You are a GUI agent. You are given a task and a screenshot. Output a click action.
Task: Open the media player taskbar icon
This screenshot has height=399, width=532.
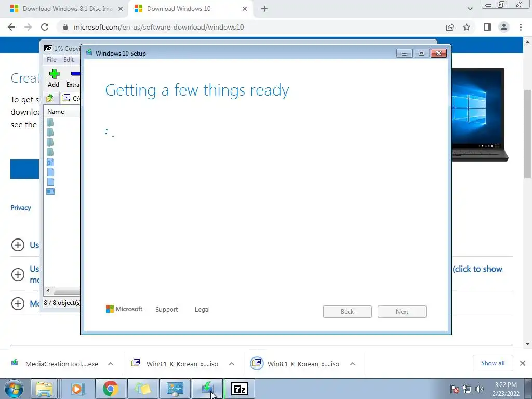point(77,389)
